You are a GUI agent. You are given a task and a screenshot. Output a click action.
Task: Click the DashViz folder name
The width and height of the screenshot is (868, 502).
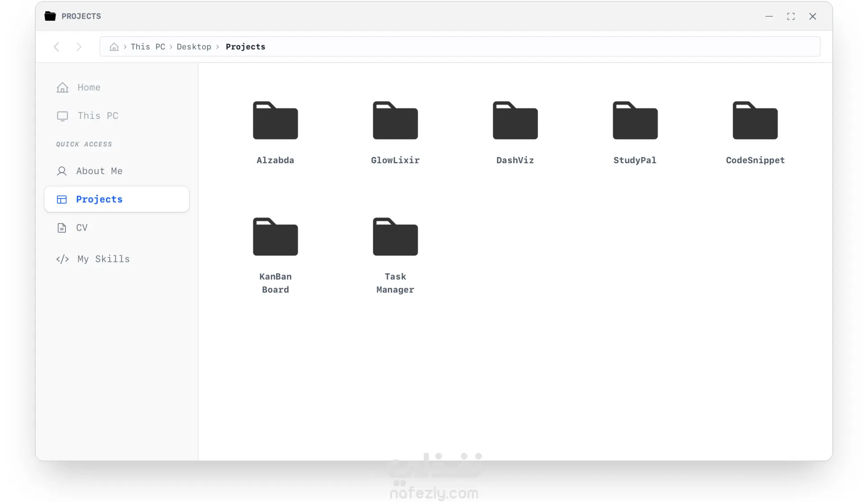[x=515, y=160]
